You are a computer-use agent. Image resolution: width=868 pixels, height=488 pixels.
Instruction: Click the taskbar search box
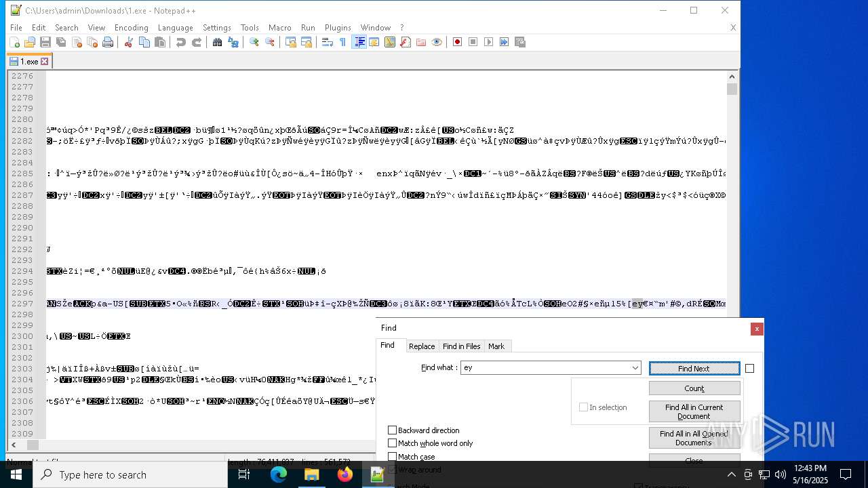point(130,474)
